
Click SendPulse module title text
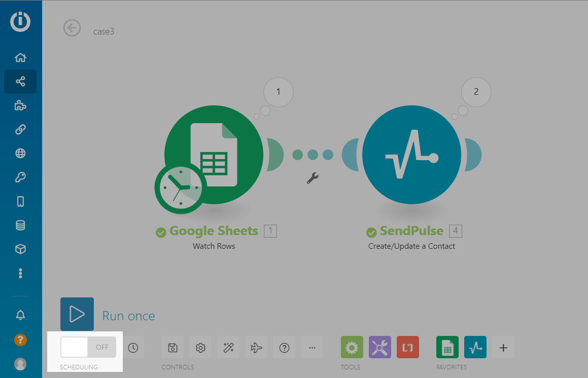(x=412, y=231)
